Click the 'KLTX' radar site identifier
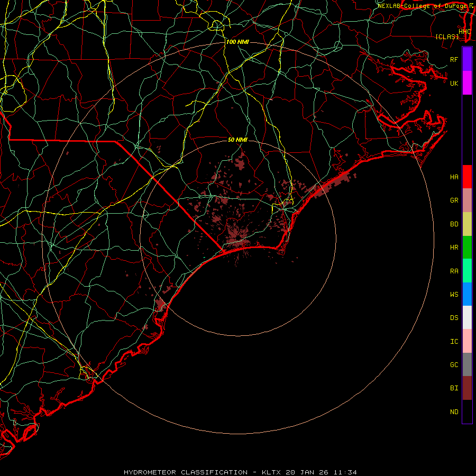This screenshot has width=476, height=476. click(x=271, y=472)
